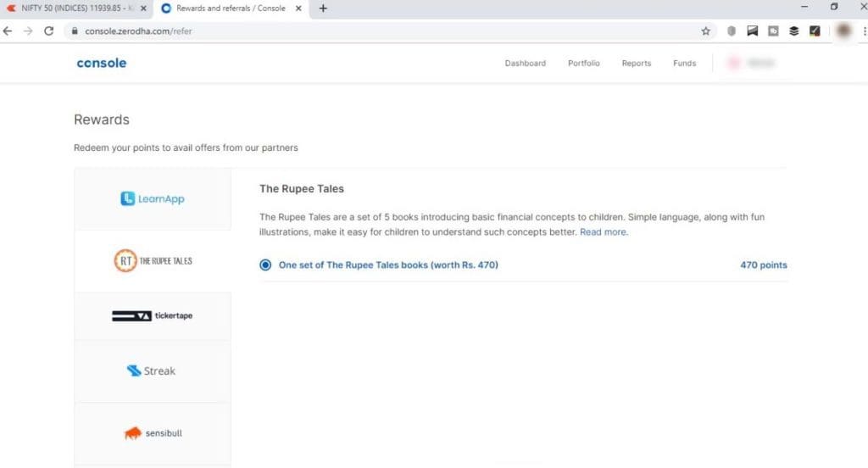Click the square play-symbol extension icon
The image size is (868, 468).
tap(773, 31)
